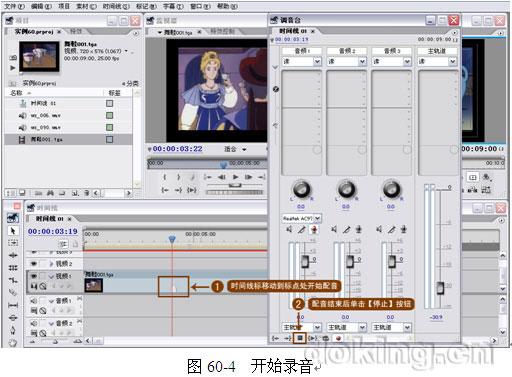Select the wc_006.wav item in project list

pyautogui.click(x=68, y=115)
